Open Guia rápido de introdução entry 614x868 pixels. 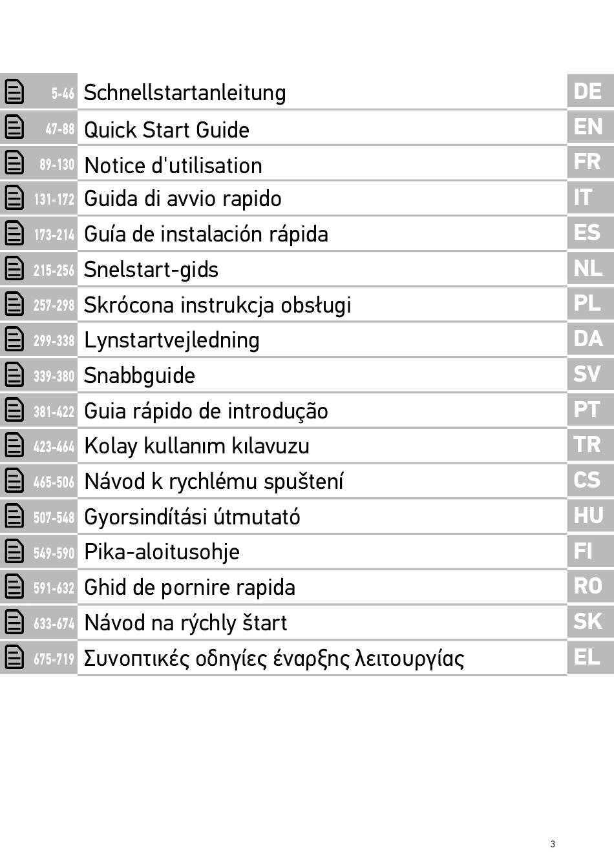[x=206, y=411]
